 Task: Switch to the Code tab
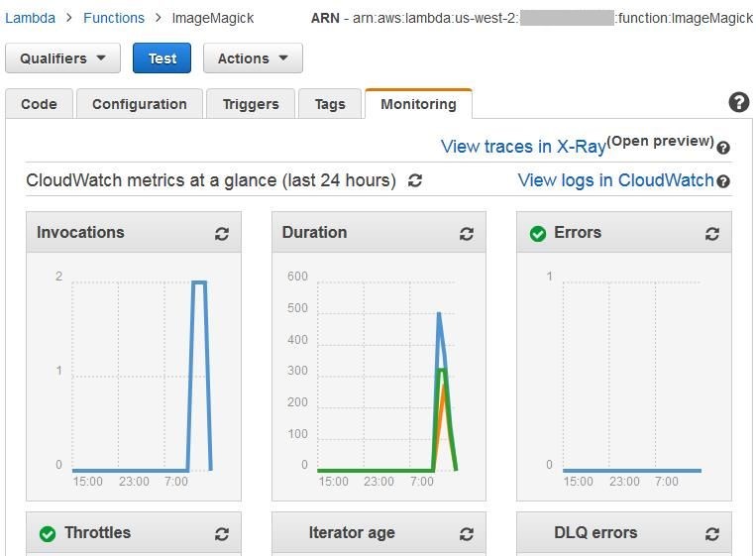point(39,104)
